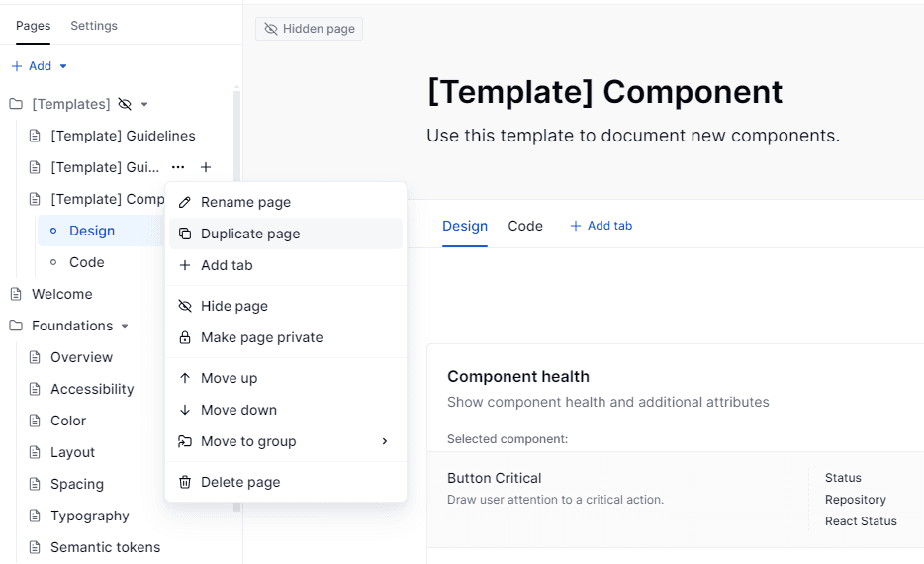
Task: Open the Code tab in content area
Action: 525,226
